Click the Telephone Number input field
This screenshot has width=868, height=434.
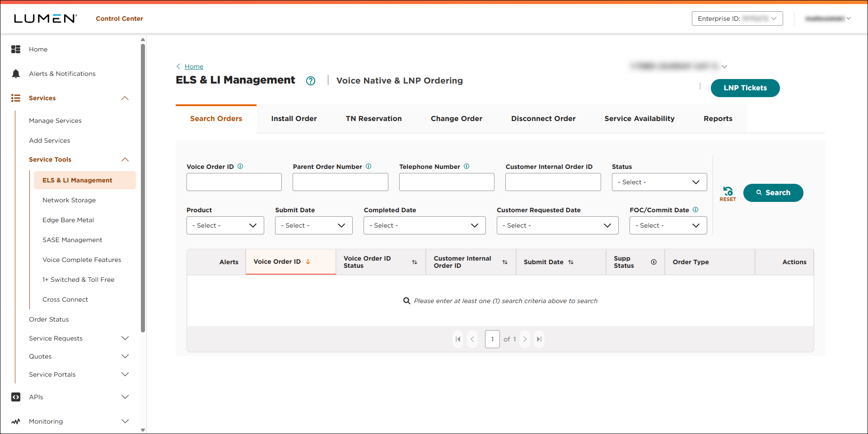(x=447, y=182)
